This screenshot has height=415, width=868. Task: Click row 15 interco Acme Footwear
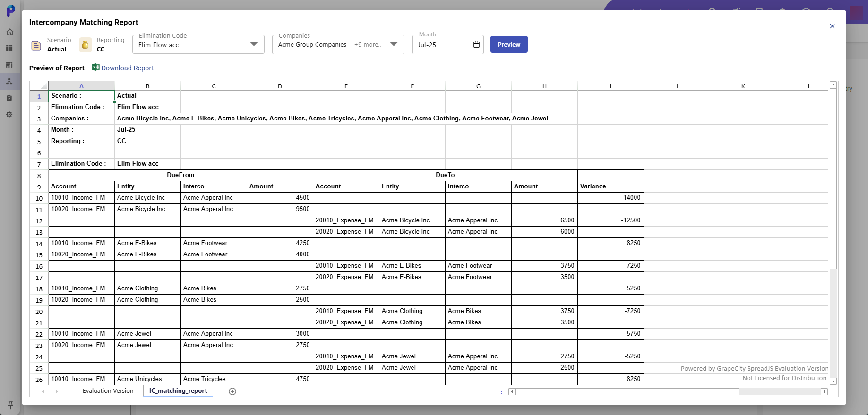[x=214, y=254]
